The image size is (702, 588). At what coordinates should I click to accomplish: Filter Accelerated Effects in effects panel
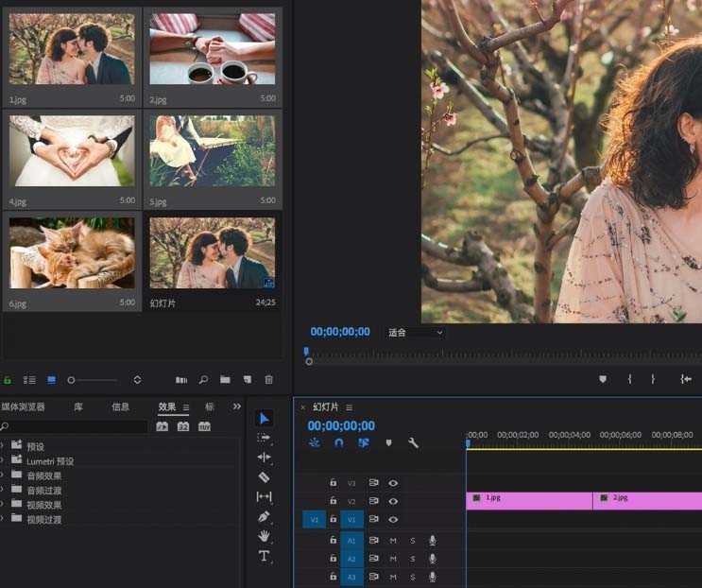pyautogui.click(x=163, y=426)
